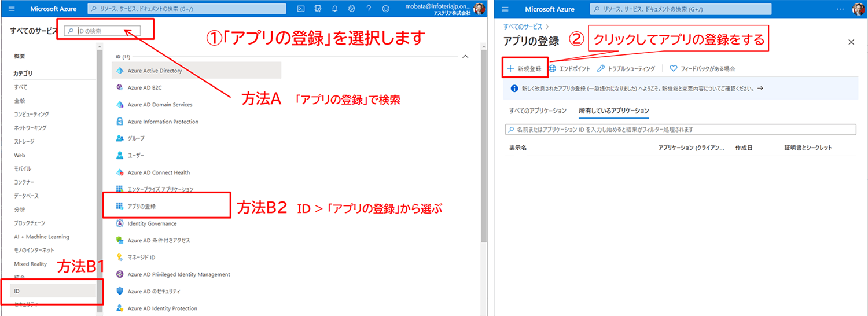The image size is (868, 316).
Task: Open the directory and subscription filter icon
Action: tap(318, 9)
